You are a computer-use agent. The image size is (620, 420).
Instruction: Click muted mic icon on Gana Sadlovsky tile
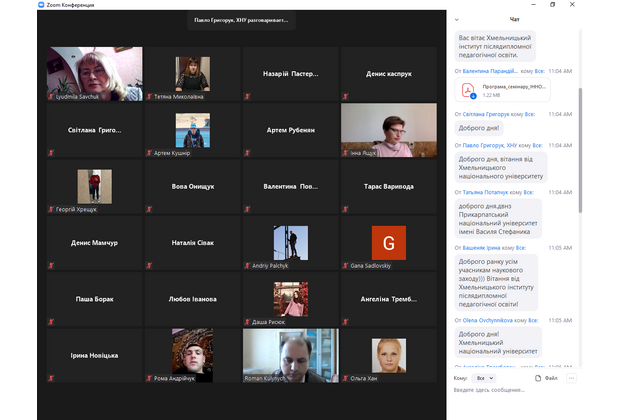[x=345, y=266]
